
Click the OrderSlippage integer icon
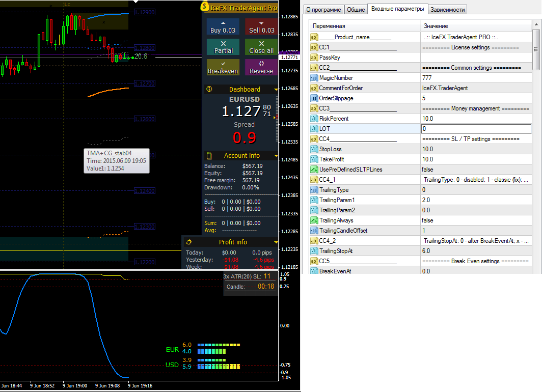pyautogui.click(x=314, y=98)
